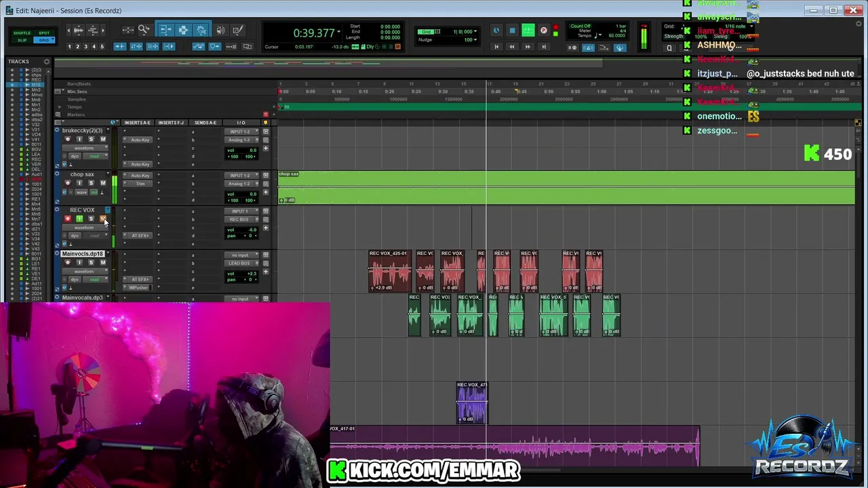Select the Trim tool in the toolbar
The image size is (868, 488).
coord(165,30)
